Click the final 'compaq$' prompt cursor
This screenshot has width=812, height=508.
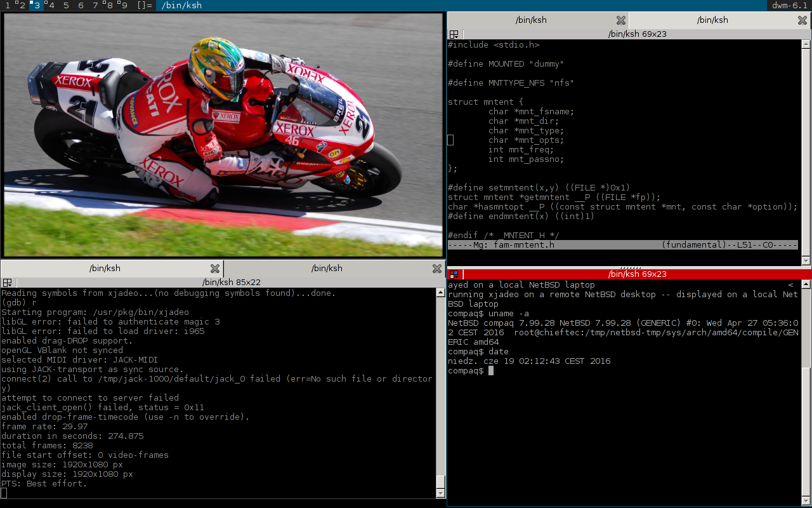click(491, 370)
